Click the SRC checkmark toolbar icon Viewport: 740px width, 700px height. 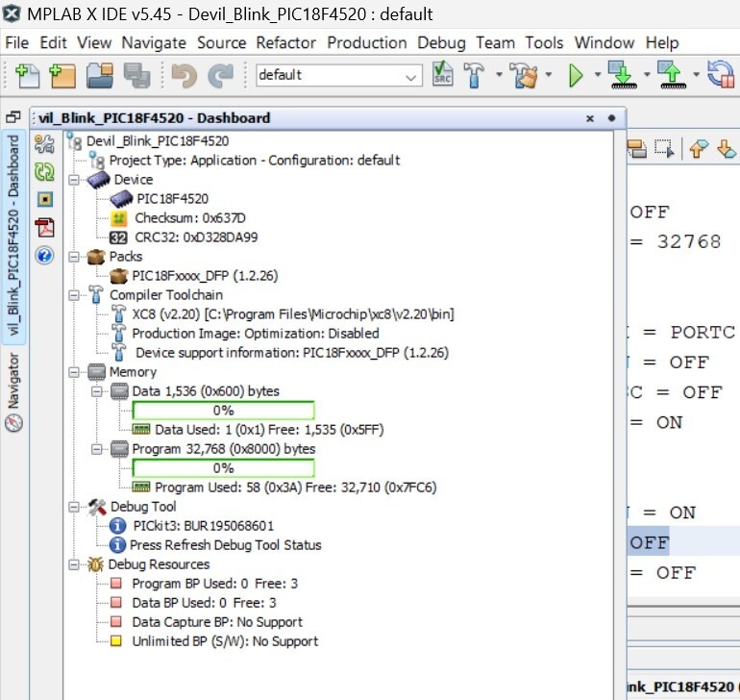click(x=442, y=74)
